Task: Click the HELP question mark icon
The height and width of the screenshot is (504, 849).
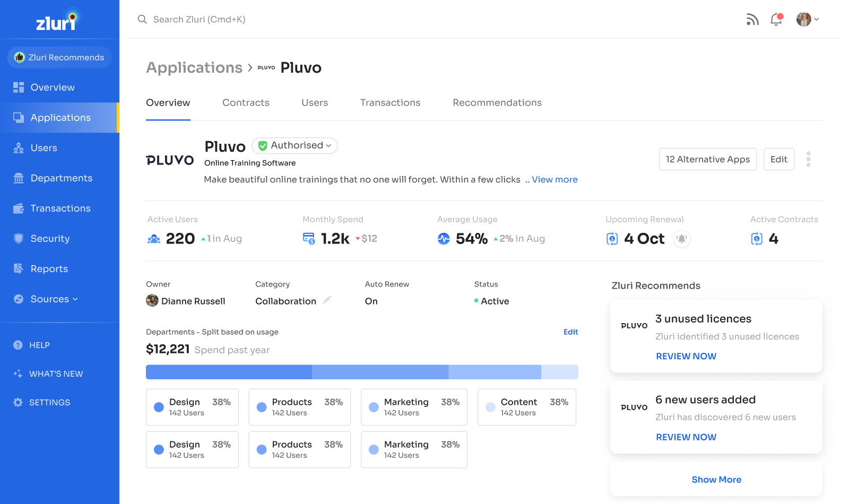Action: click(18, 345)
